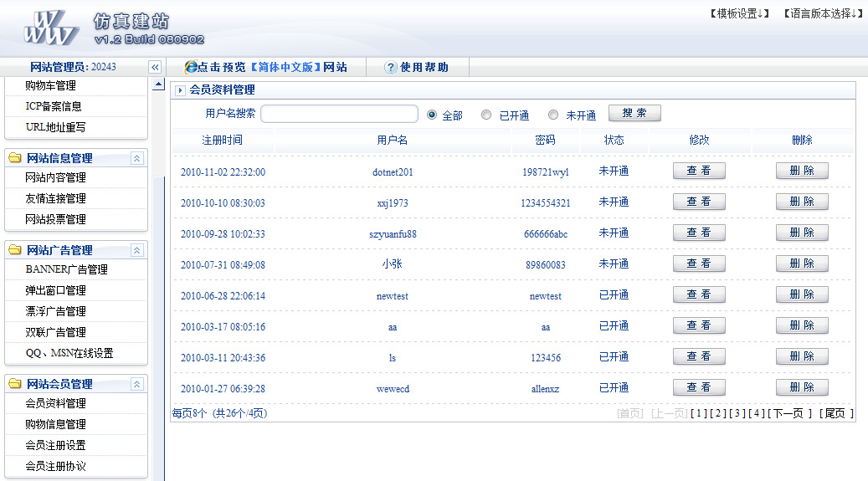The image size is (868, 481).
Task: Click the question mark help icon
Action: click(390, 67)
